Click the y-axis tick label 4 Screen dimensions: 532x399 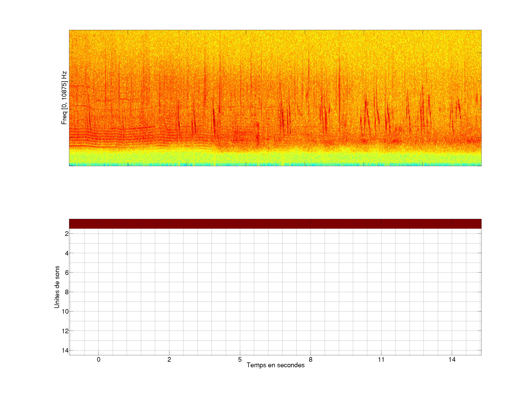tap(67, 253)
